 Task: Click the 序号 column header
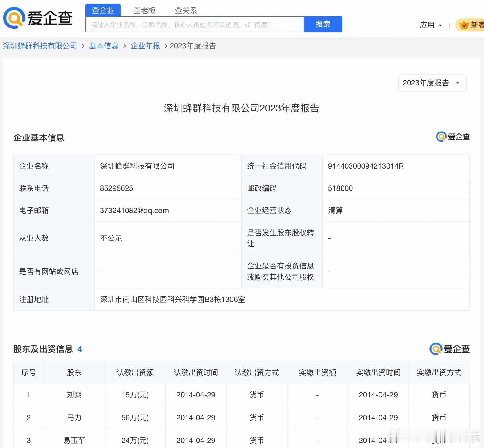(28, 372)
